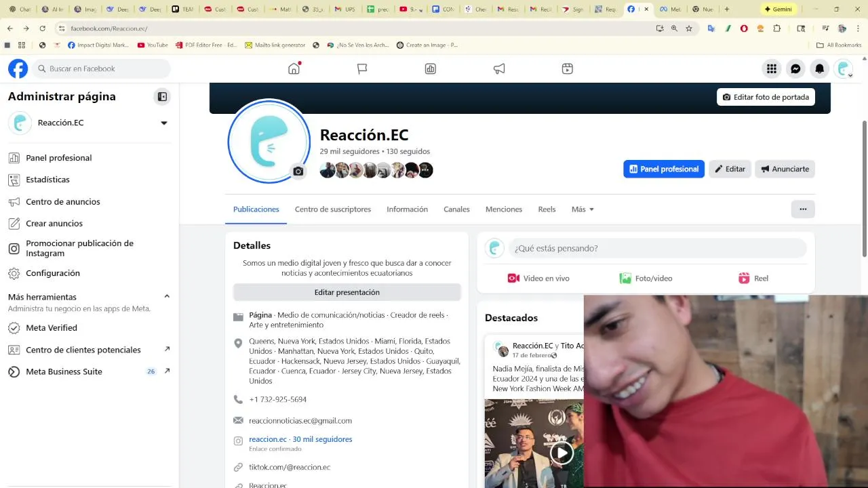Click the Anunciarte button
The image size is (868, 488).
(x=785, y=169)
